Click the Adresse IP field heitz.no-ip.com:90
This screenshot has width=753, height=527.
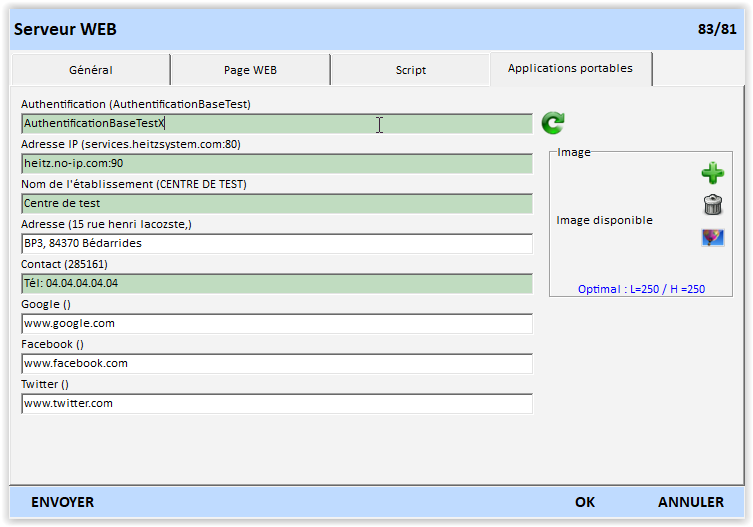pyautogui.click(x=277, y=163)
